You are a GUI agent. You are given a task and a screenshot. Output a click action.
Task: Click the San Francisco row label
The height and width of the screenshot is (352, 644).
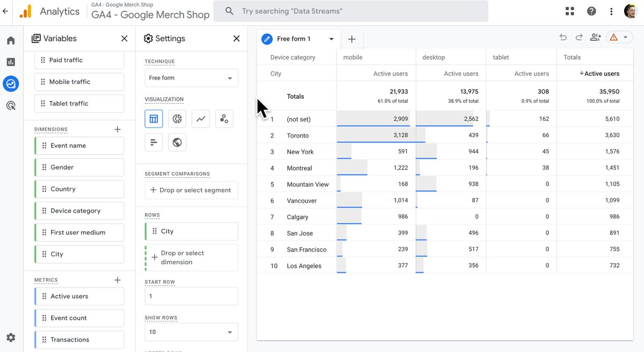point(306,250)
